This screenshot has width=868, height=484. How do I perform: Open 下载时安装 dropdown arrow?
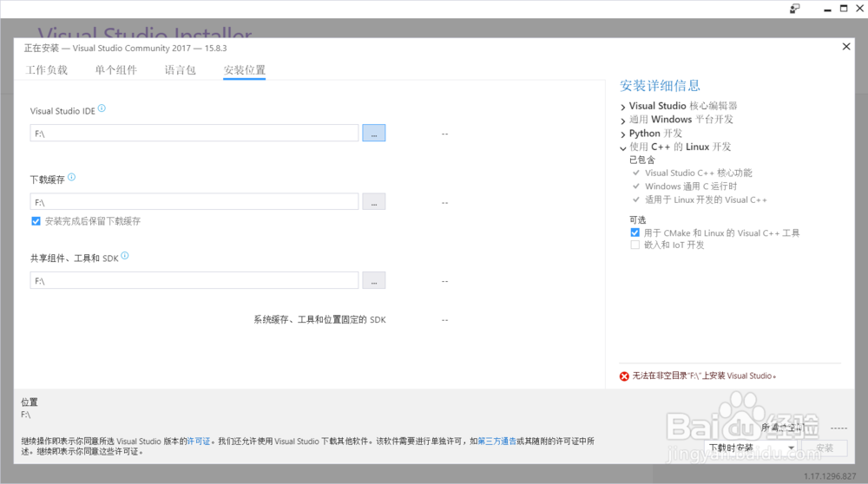click(x=791, y=448)
